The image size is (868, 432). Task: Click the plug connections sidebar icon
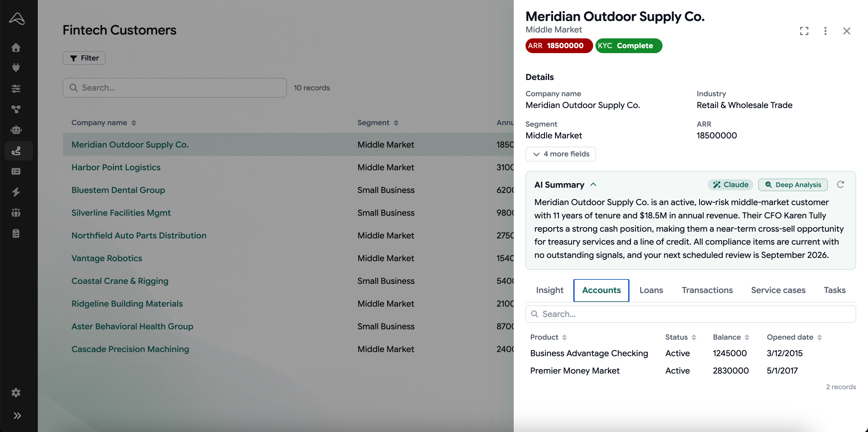pyautogui.click(x=16, y=68)
